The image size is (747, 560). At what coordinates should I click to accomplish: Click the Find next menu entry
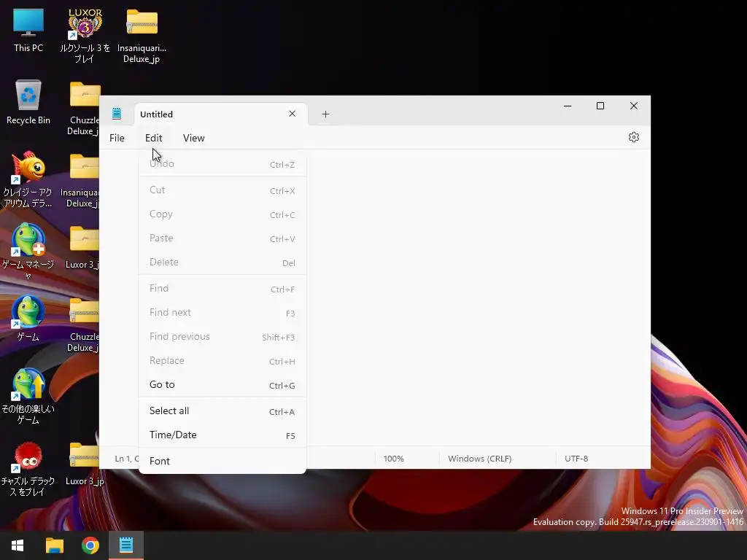pyautogui.click(x=222, y=313)
